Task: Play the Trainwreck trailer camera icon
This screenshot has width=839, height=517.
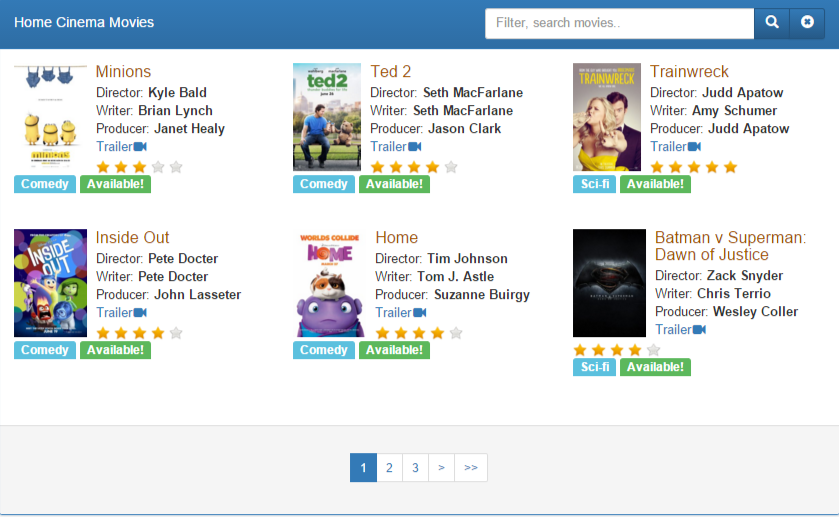Action: [695, 147]
